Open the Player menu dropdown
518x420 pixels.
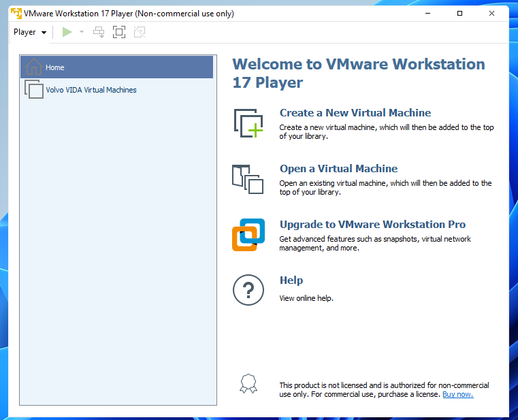pos(30,32)
